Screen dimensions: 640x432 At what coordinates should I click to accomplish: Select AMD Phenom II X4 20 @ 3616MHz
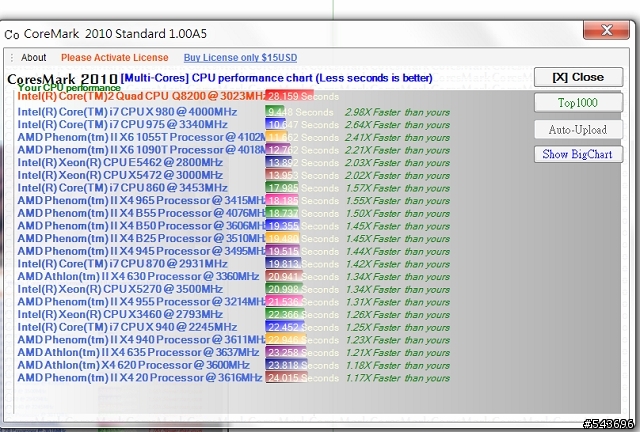click(x=140, y=378)
